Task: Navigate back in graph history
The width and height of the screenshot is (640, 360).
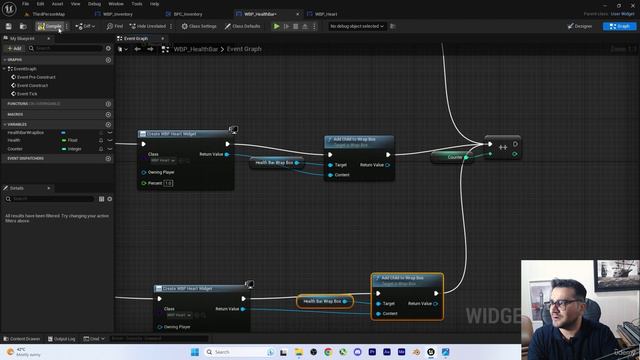Action: (138, 49)
